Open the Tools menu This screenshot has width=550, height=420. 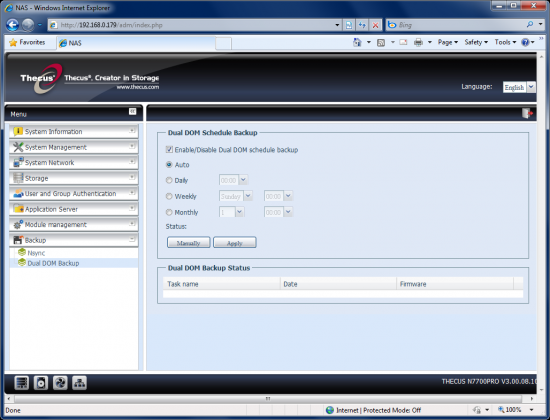(505, 42)
